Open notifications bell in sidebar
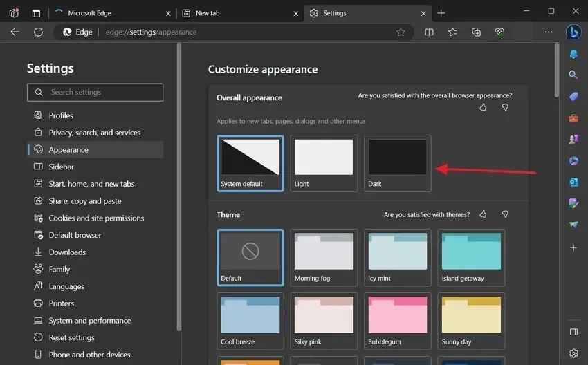 (573, 55)
